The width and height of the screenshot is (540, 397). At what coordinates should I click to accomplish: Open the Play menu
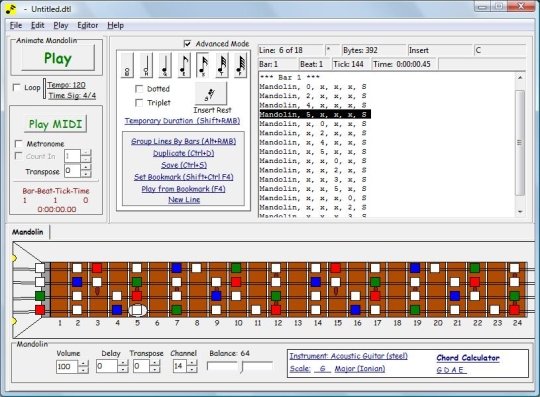[61, 25]
